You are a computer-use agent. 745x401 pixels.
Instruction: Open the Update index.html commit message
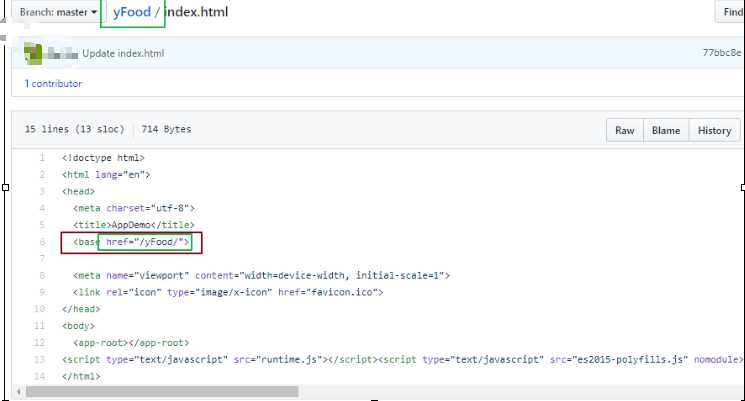pyautogui.click(x=123, y=53)
